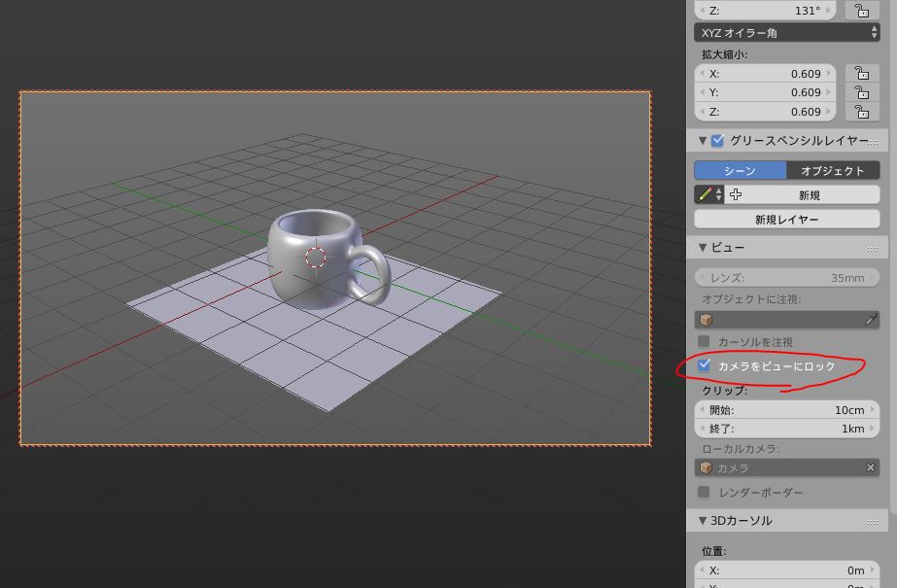Pick object with eyedropper icon
The height and width of the screenshot is (588, 897).
(x=871, y=320)
